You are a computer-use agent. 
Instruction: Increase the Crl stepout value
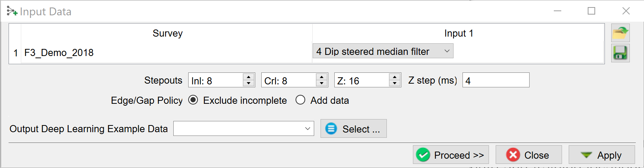pos(322,77)
